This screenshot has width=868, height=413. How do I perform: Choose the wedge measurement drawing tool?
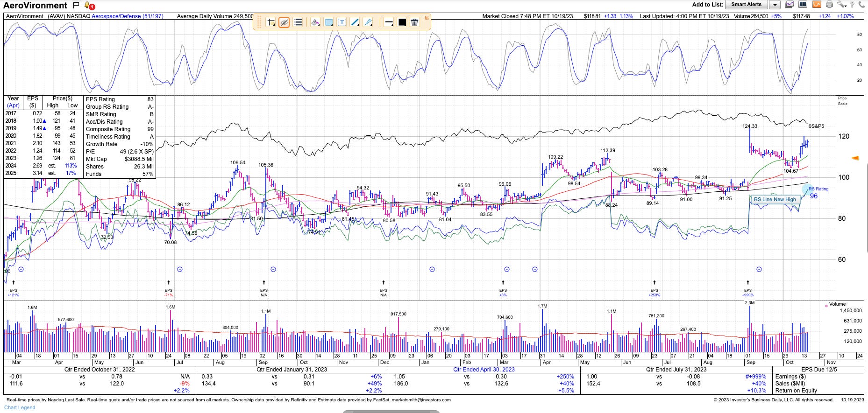tap(368, 22)
